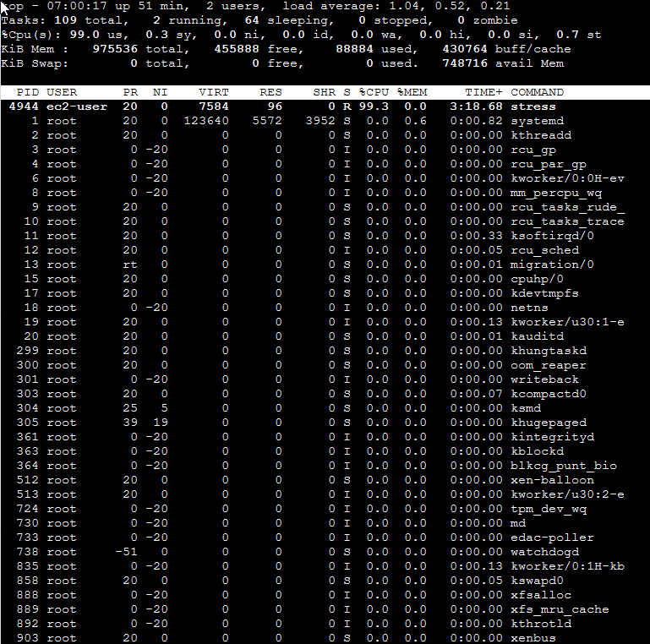Screen dimensions: 650x644
Task: Select the rcu_gp process name
Action: [533, 150]
